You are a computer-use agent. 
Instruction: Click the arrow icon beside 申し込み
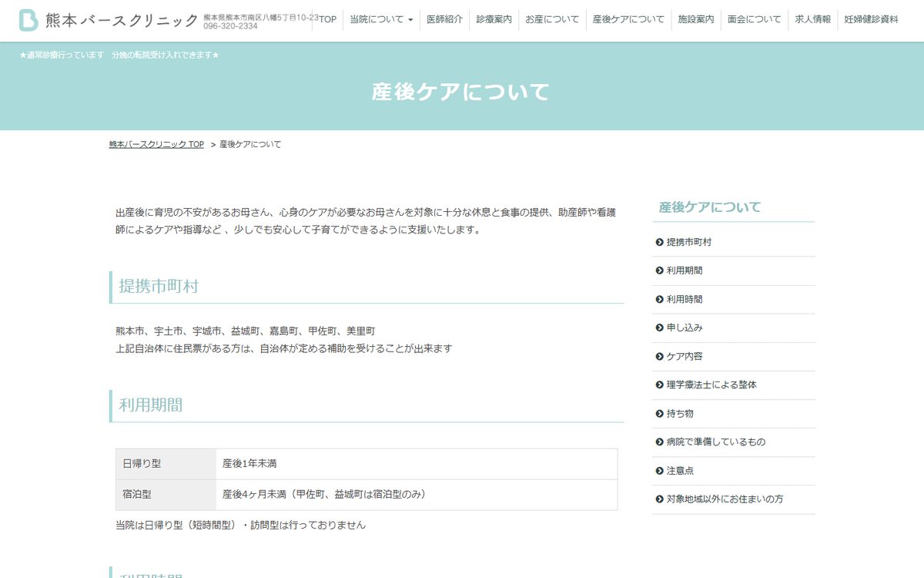pos(659,328)
